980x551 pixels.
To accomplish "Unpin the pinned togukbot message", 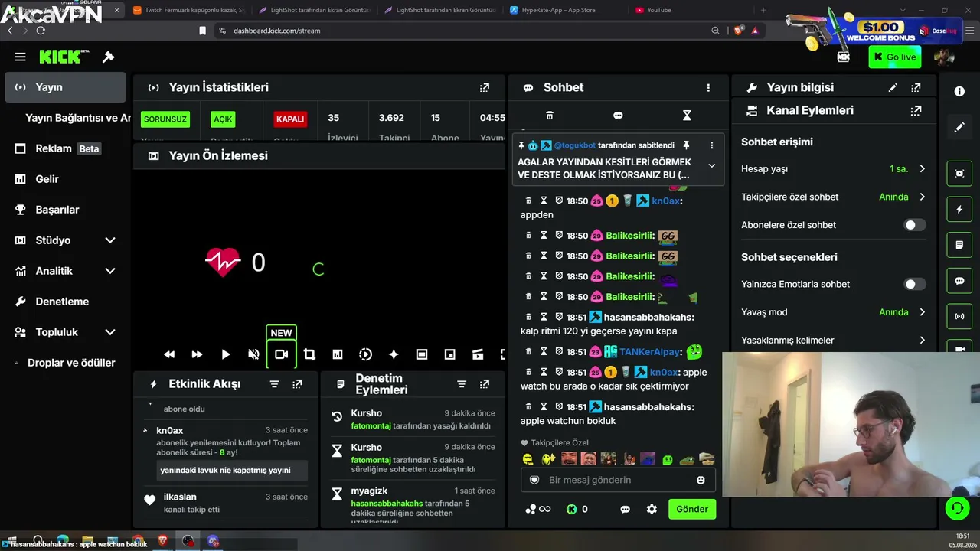I will pyautogui.click(x=686, y=145).
